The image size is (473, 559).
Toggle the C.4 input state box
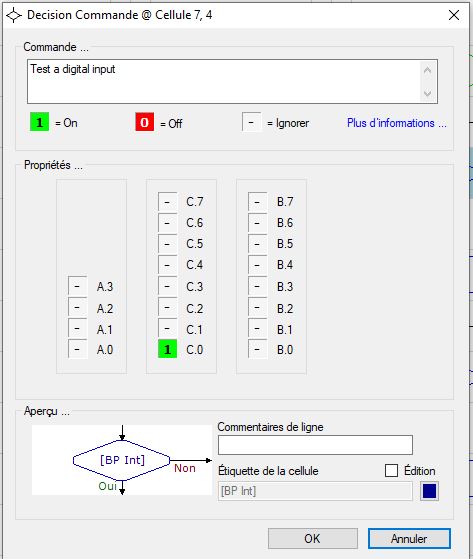168,265
